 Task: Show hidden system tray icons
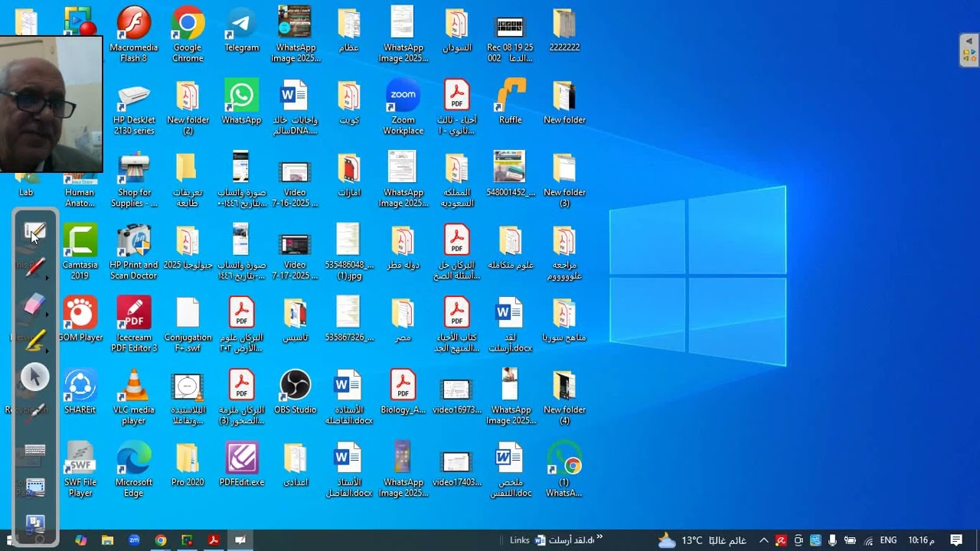(x=763, y=540)
